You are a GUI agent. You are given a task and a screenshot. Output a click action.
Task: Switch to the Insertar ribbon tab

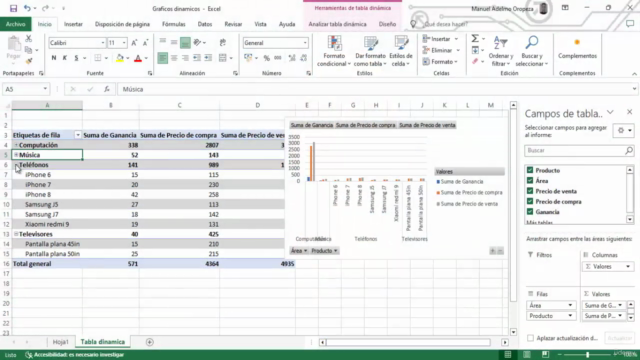[x=73, y=24]
